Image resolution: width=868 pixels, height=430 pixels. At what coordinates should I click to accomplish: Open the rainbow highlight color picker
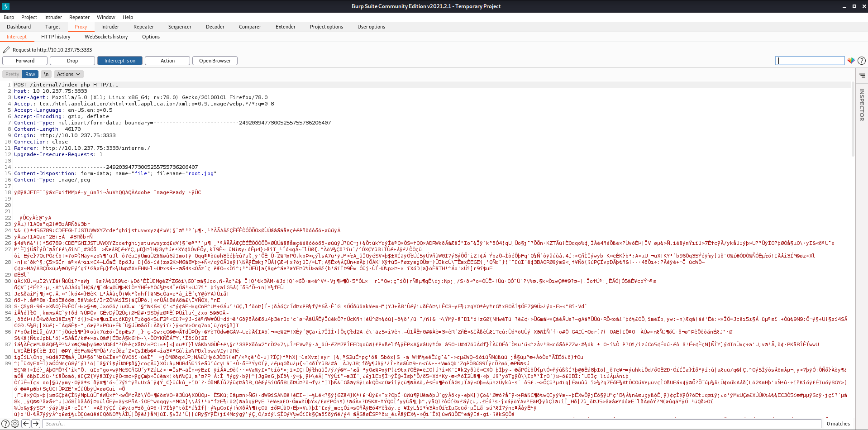(851, 61)
